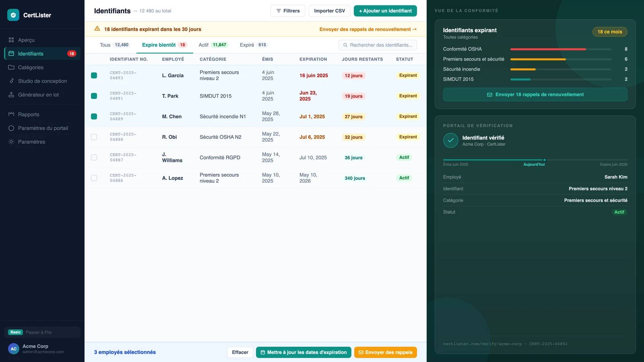Open Aperçu in the sidebar
This screenshot has height=362, width=644.
click(42, 40)
